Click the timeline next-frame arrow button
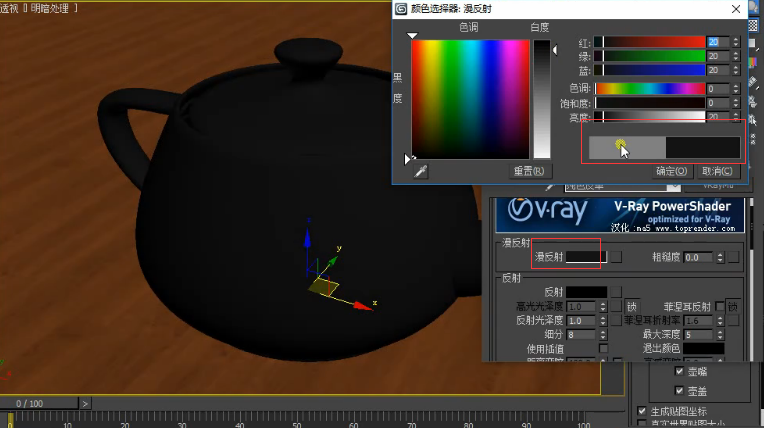 point(85,404)
